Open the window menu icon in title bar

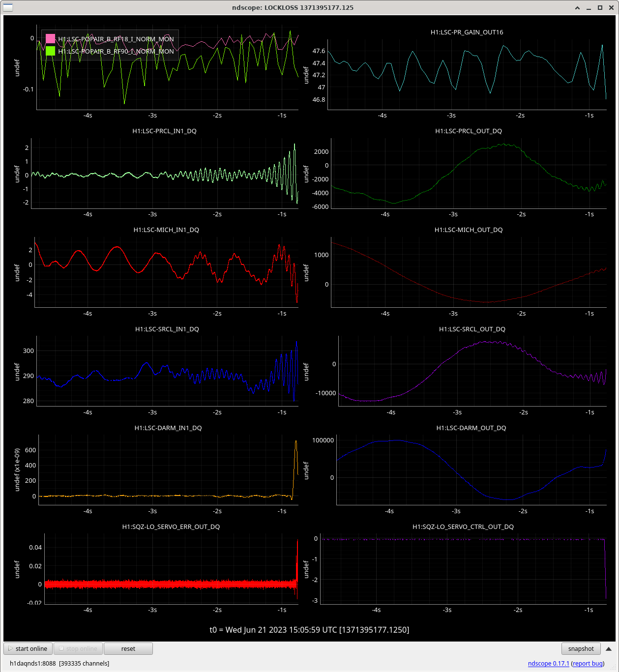8,7
